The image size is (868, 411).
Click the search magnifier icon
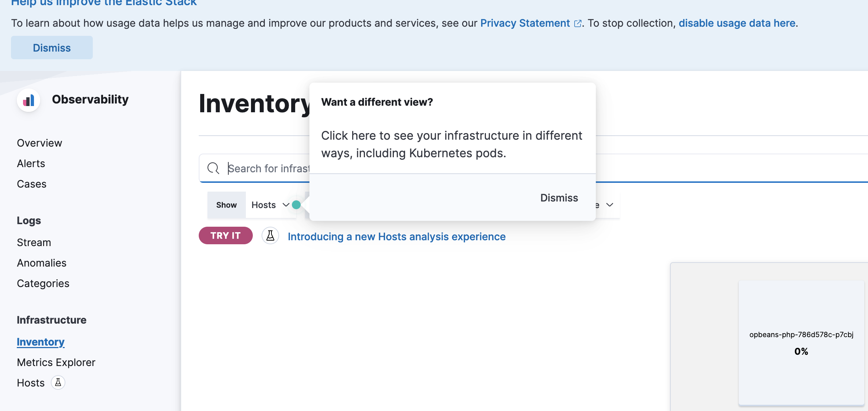point(214,168)
